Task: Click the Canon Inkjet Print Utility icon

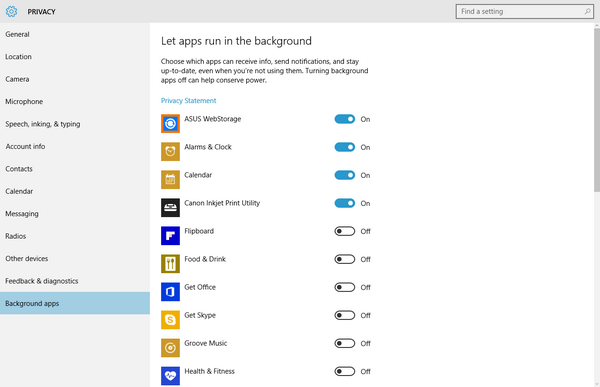Action: pyautogui.click(x=170, y=207)
